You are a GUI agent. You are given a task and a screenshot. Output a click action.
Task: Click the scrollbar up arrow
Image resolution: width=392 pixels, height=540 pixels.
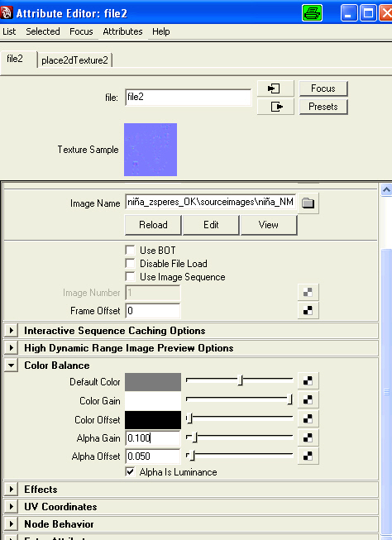[x=386, y=189]
